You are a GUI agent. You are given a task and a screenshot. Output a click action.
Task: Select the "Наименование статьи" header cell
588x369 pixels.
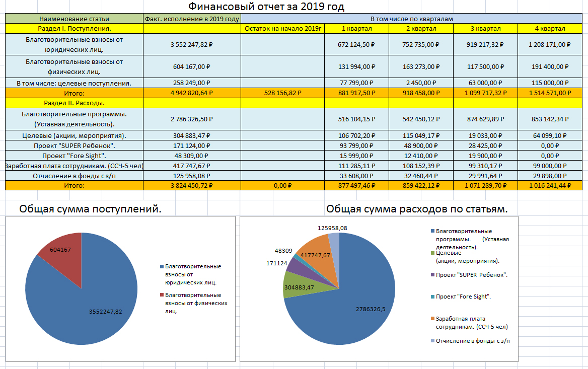[74, 19]
